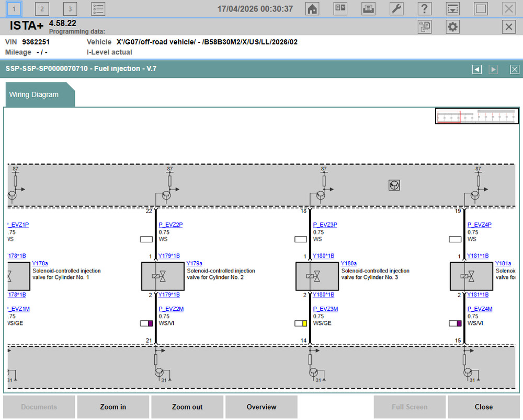Open settings gear icon
Screen dimensions: 523x420
[x=452, y=27]
